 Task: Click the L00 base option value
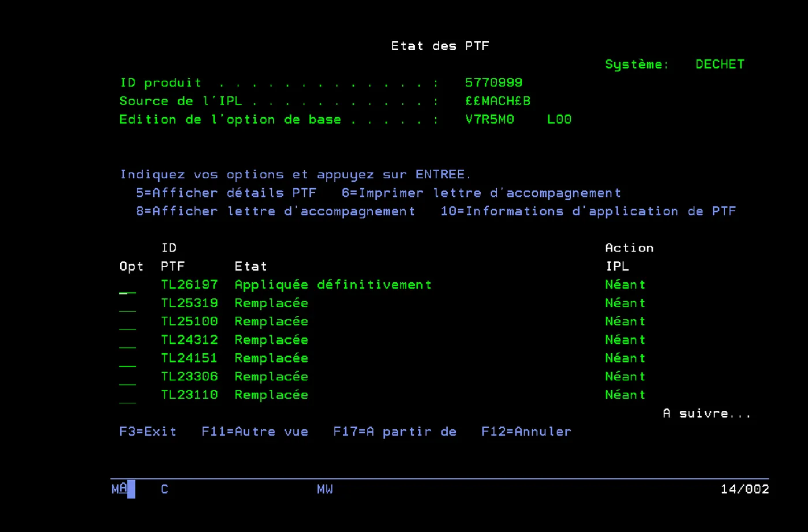tap(559, 119)
